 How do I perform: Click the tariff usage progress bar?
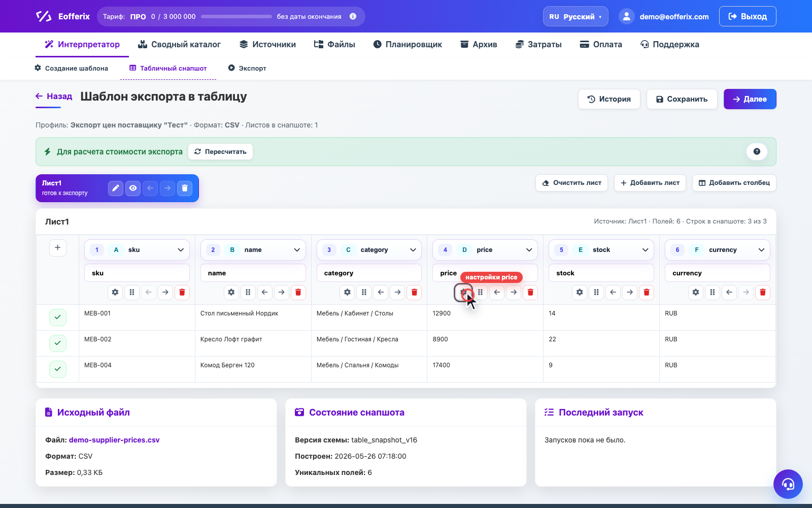[x=236, y=16]
